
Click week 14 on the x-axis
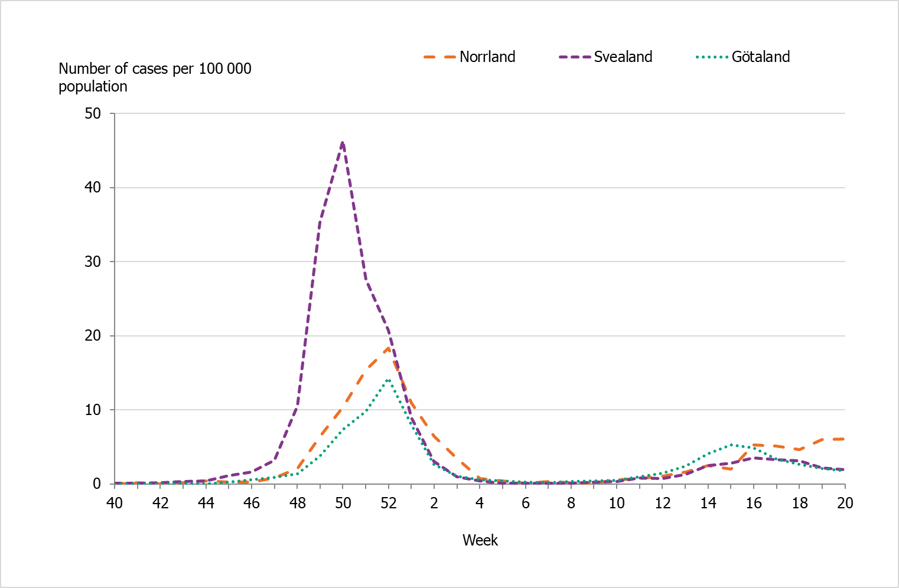708,503
